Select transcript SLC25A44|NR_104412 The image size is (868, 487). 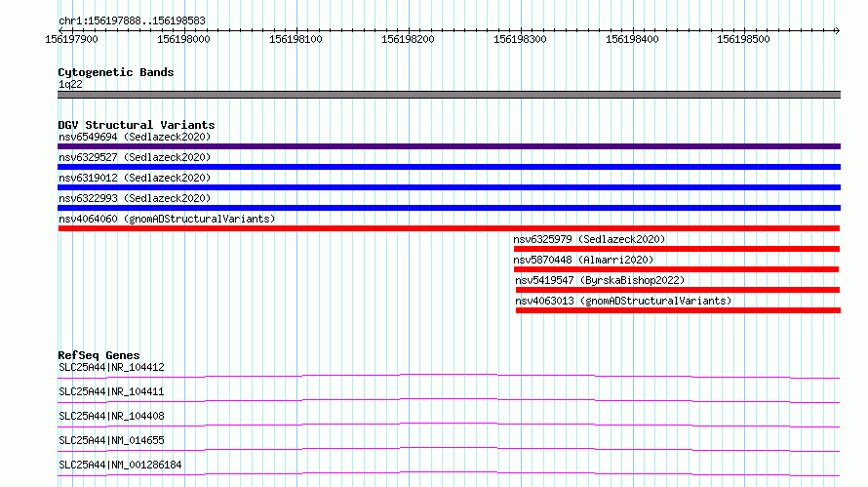(111, 367)
